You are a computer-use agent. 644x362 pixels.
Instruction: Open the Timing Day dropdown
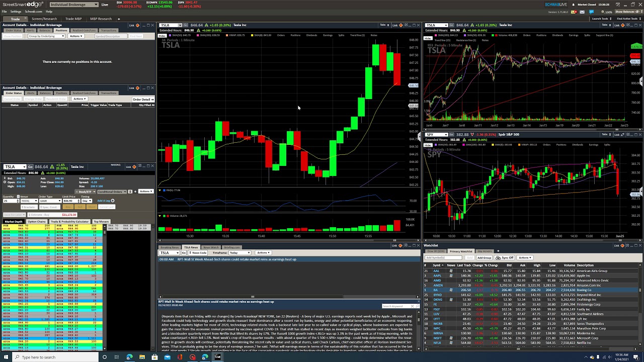click(x=87, y=201)
